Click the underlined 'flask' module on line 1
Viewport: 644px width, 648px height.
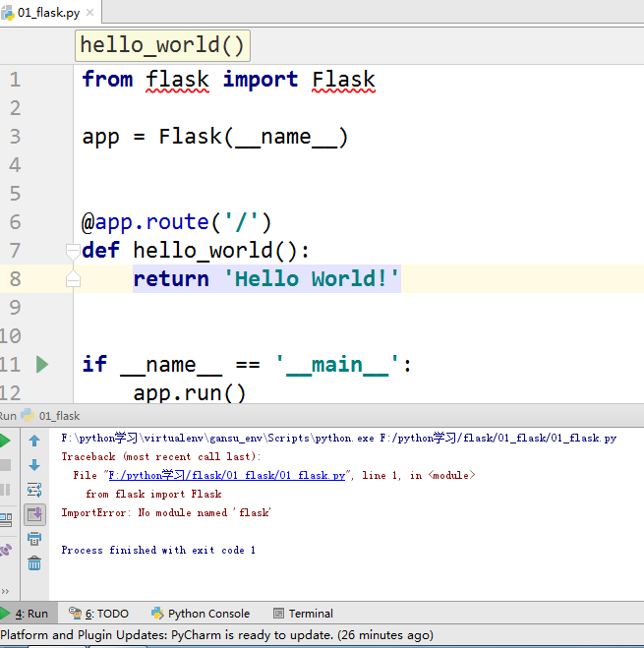(177, 79)
